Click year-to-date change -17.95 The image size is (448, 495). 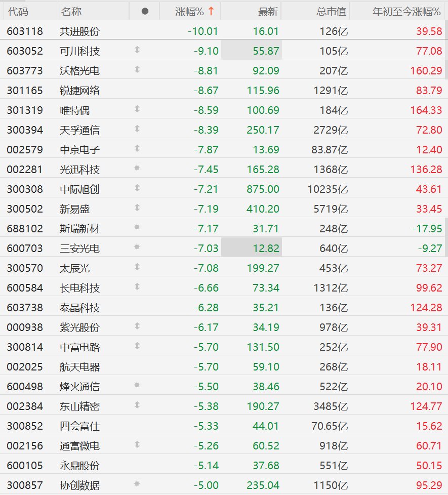coord(427,229)
